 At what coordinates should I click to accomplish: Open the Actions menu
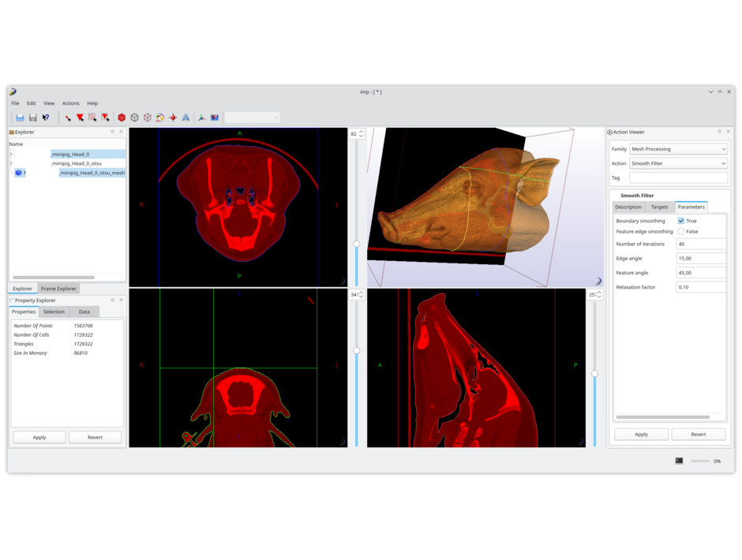(71, 103)
